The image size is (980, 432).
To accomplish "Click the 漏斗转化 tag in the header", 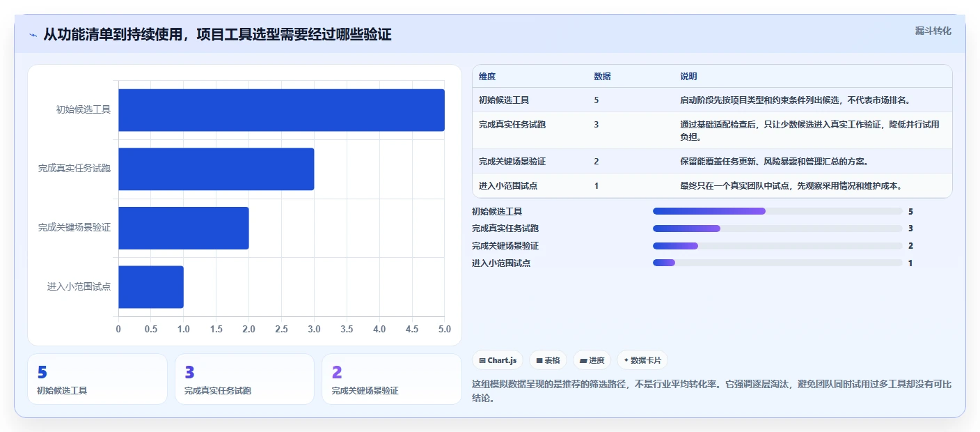I will 933,31.
